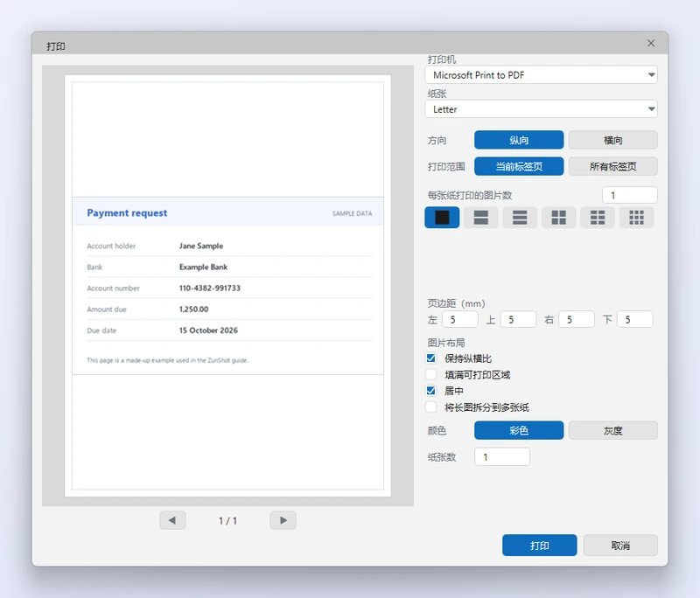Viewport: 700px width, 598px height.
Task: Click the 打印机 label
Action: pyautogui.click(x=442, y=59)
